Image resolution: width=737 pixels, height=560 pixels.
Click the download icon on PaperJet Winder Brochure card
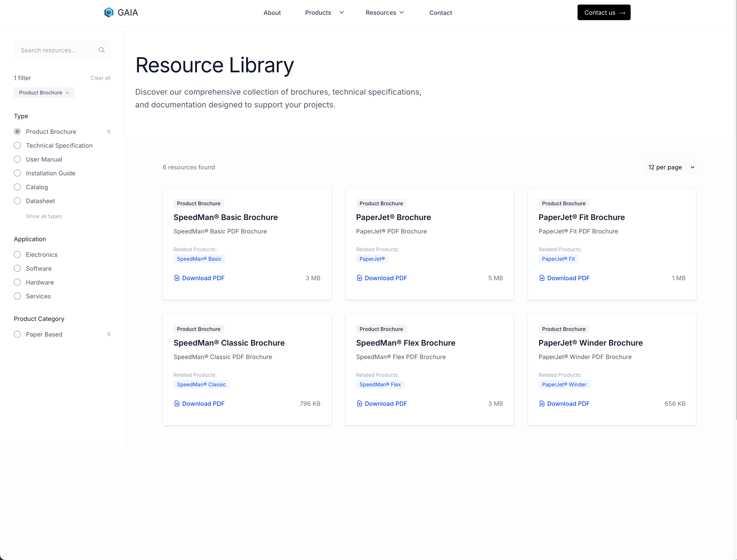pyautogui.click(x=542, y=403)
